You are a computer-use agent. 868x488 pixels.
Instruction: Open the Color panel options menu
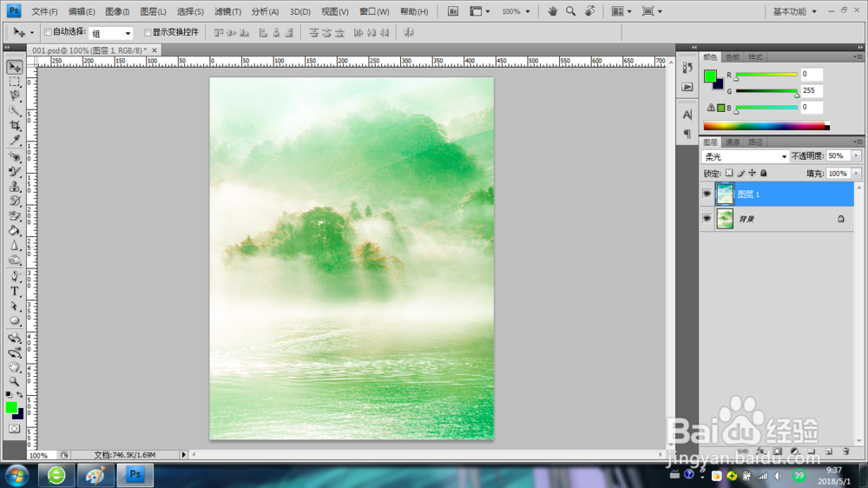(858, 57)
